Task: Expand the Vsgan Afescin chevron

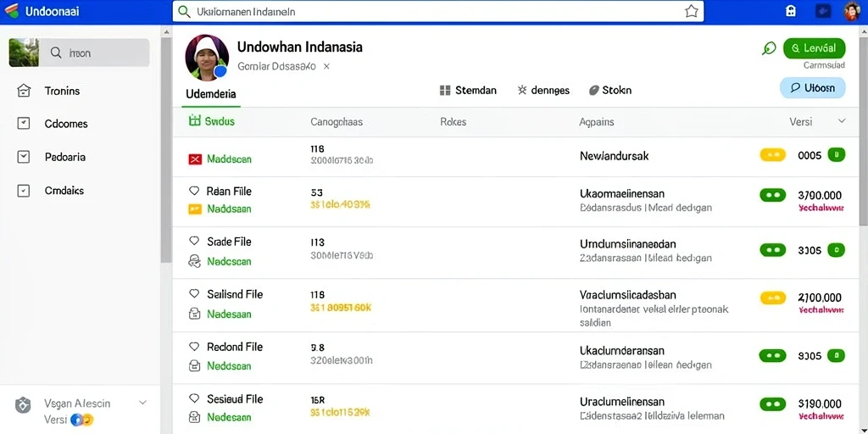Action: click(x=142, y=403)
